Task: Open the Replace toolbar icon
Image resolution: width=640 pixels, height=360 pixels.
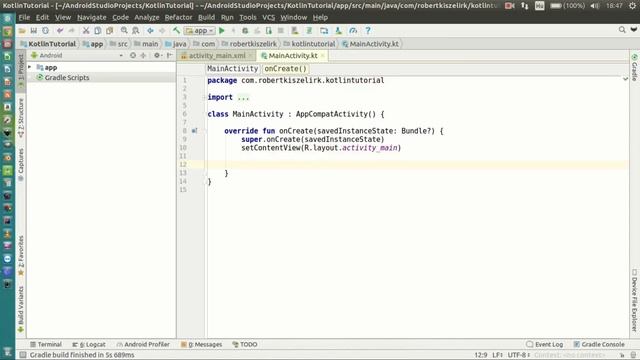Action: [x=136, y=31]
